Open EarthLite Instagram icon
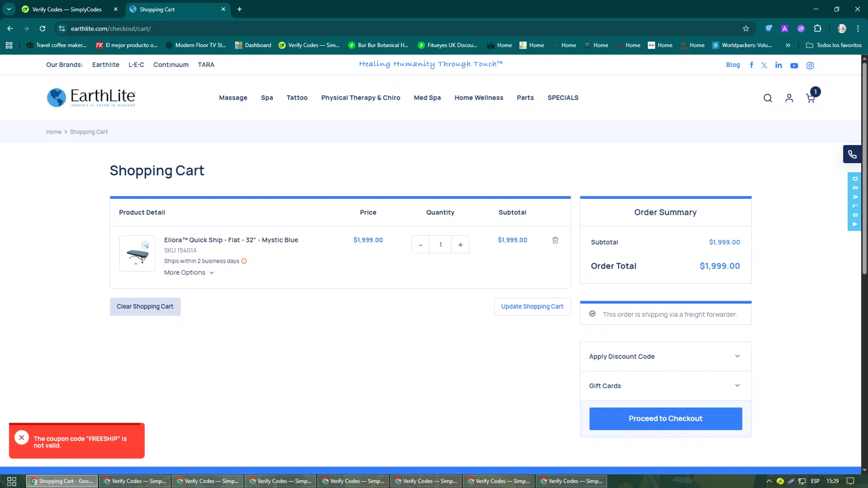Image resolution: width=868 pixels, height=488 pixels. coord(810,65)
